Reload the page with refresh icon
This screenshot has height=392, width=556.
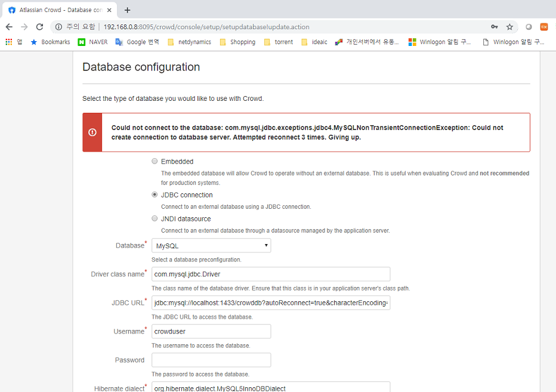coord(40,27)
